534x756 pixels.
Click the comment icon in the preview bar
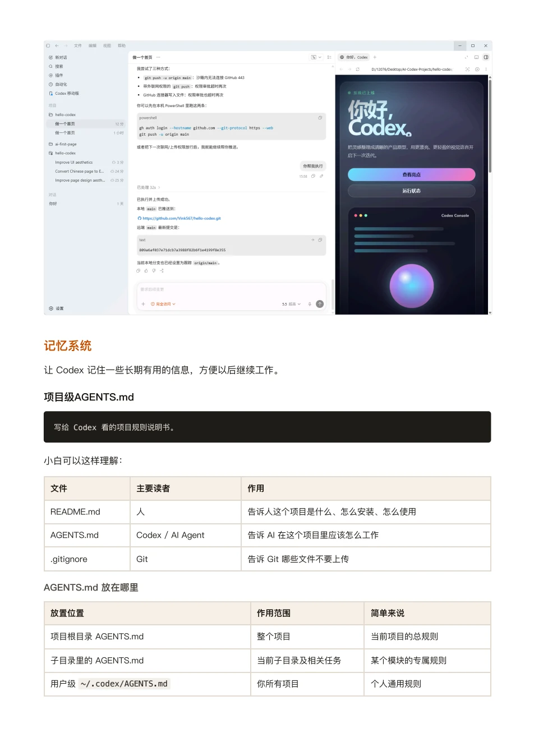[x=477, y=70]
